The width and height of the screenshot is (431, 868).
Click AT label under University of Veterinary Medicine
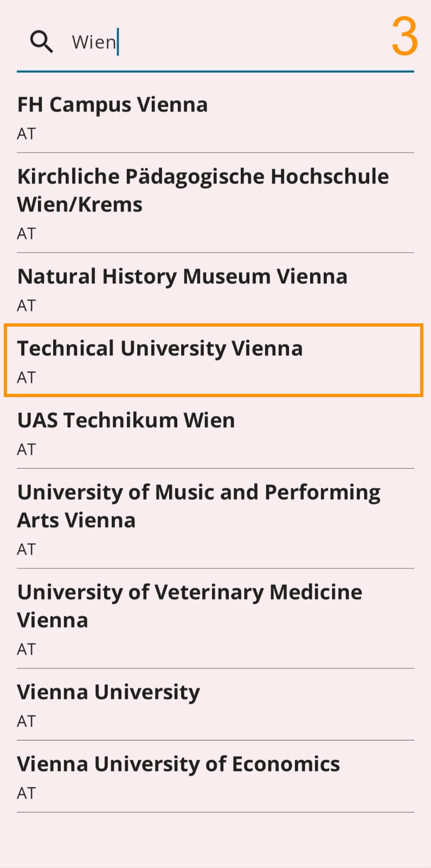click(27, 649)
